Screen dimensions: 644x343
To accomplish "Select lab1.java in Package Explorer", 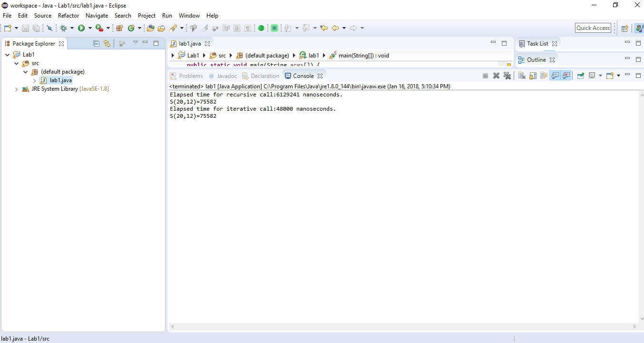I will coord(60,80).
